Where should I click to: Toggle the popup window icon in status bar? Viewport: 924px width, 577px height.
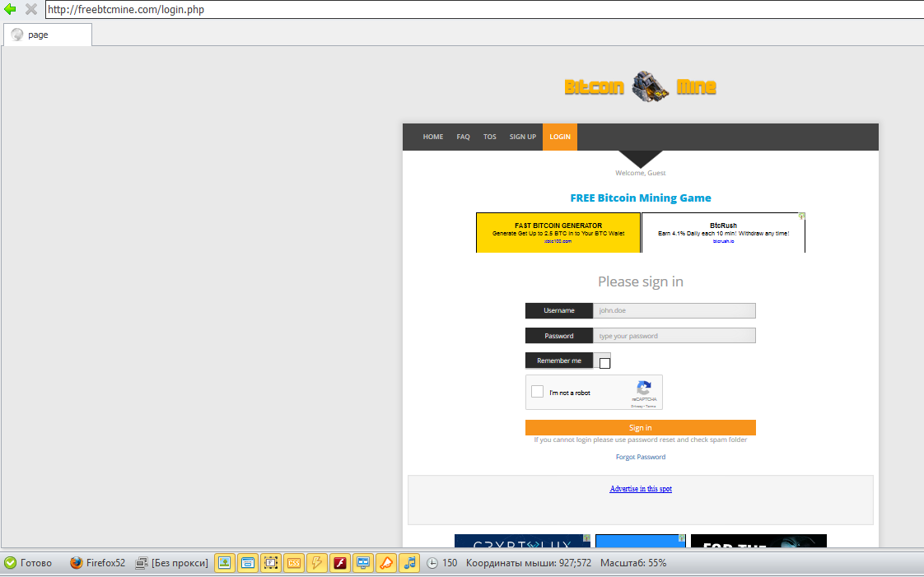(248, 563)
